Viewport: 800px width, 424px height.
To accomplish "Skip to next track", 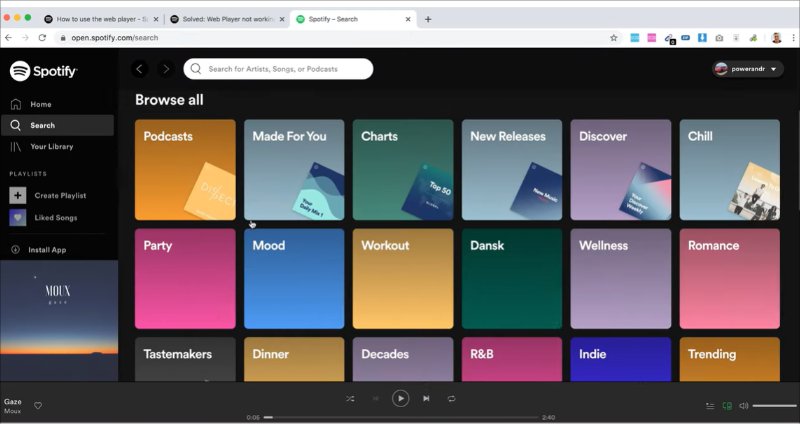I will point(426,398).
